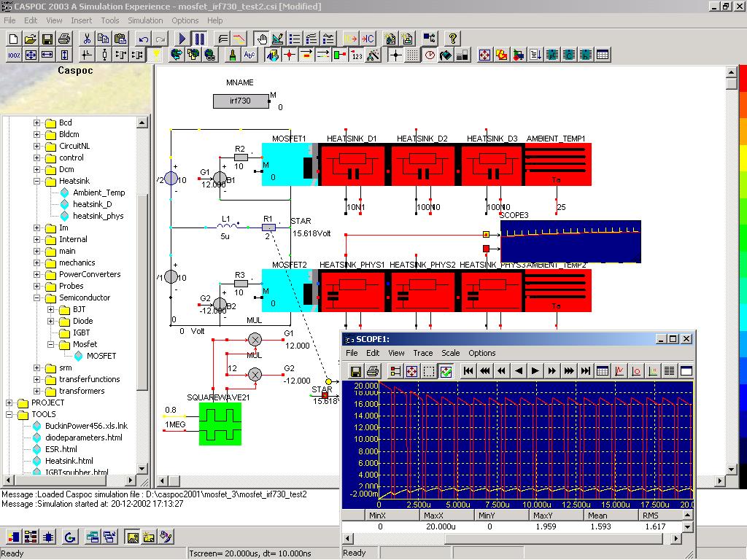Expand the PowerConverters folder in tree
The height and width of the screenshot is (560, 747).
[x=37, y=274]
